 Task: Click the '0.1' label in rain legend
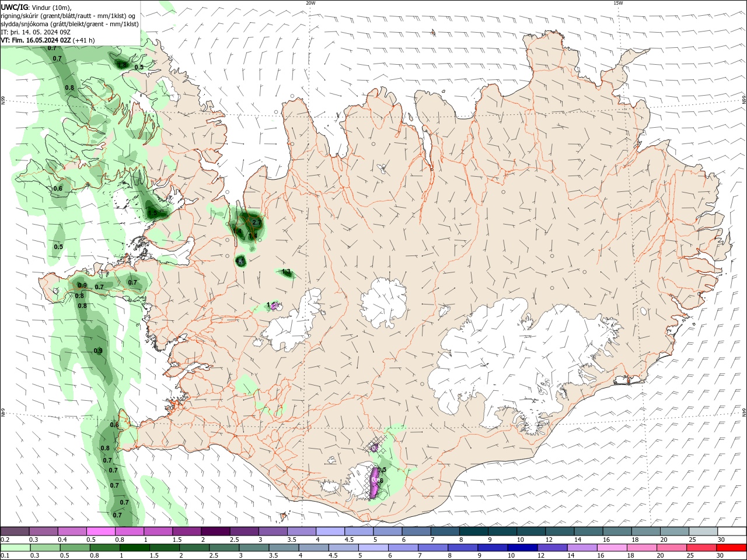coord(5,556)
